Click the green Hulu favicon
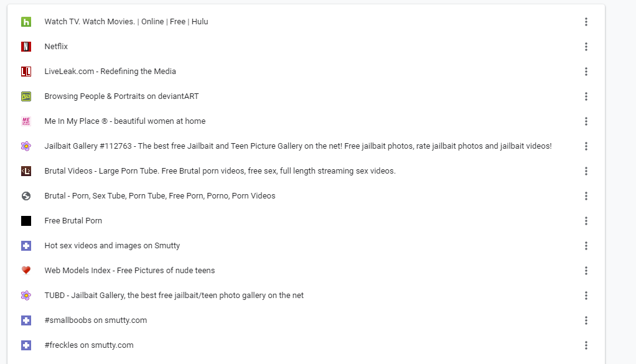Screen dimensions: 636x364 [26, 22]
